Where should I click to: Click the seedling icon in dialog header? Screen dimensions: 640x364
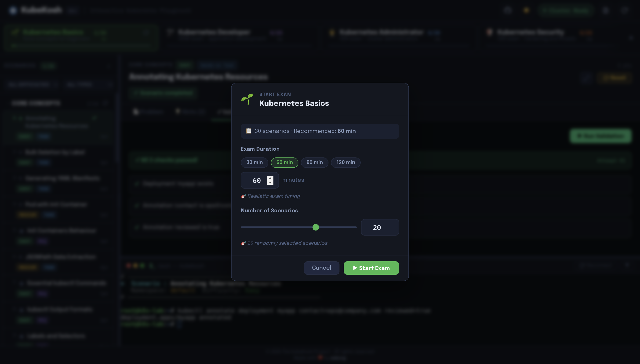click(x=247, y=99)
